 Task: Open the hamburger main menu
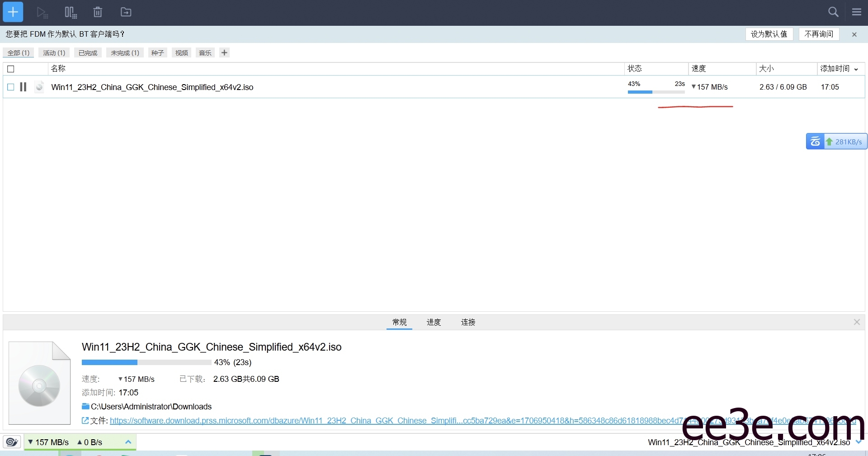pos(857,12)
